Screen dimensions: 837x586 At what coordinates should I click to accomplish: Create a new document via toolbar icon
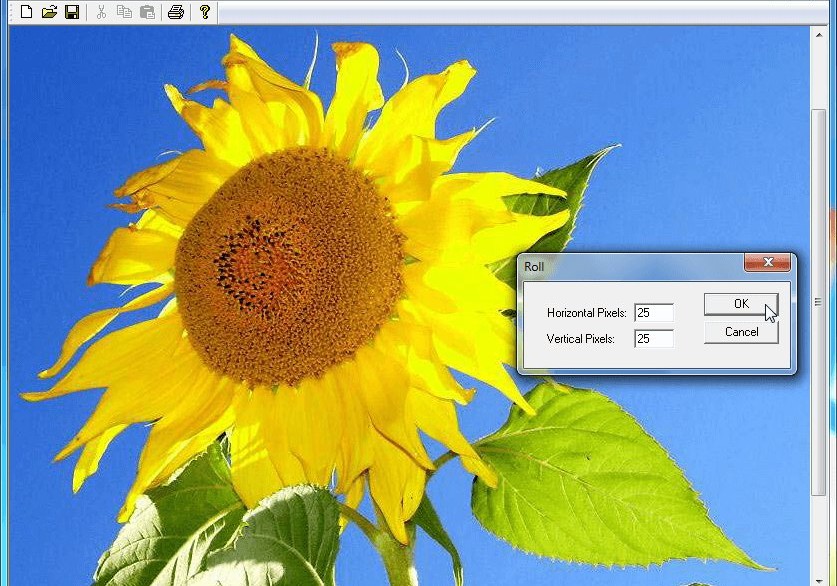(26, 11)
